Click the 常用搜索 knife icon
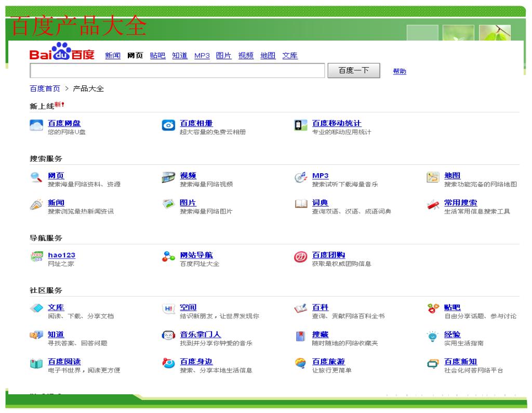Screen dimensions: 532x413 (433, 205)
